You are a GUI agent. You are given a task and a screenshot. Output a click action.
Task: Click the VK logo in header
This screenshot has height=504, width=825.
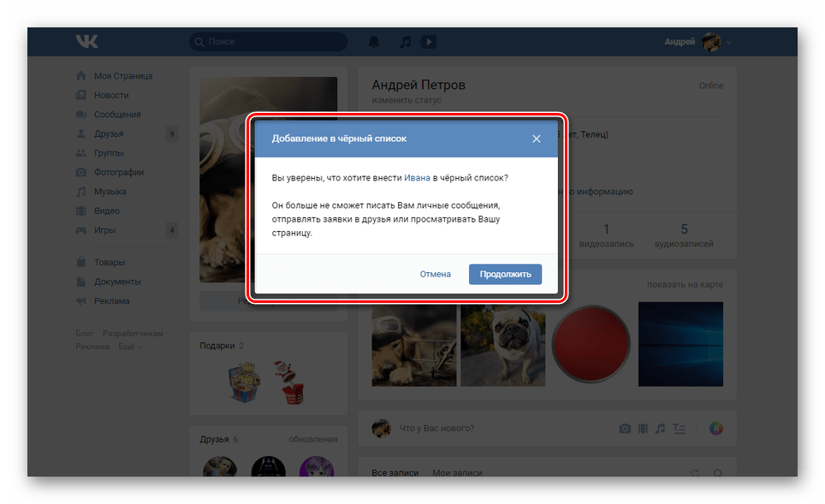[x=86, y=42]
